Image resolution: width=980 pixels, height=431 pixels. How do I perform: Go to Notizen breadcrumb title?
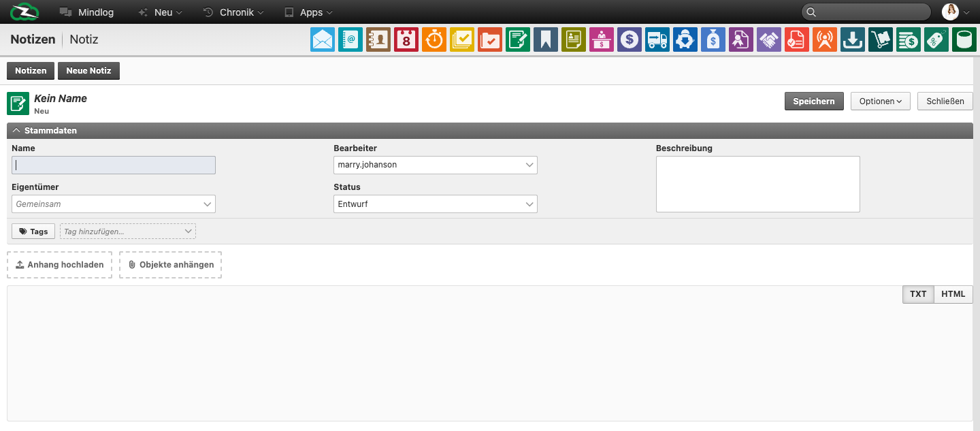33,39
